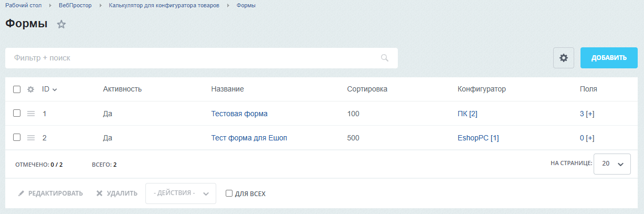
Task: Go to Рабочий стол breadcrumb
Action: (x=23, y=5)
